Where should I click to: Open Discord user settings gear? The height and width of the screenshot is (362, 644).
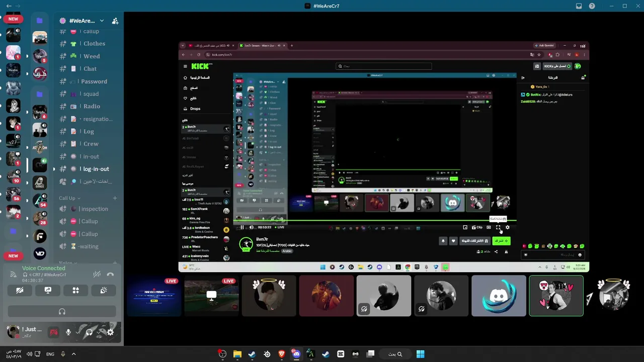pos(110,332)
